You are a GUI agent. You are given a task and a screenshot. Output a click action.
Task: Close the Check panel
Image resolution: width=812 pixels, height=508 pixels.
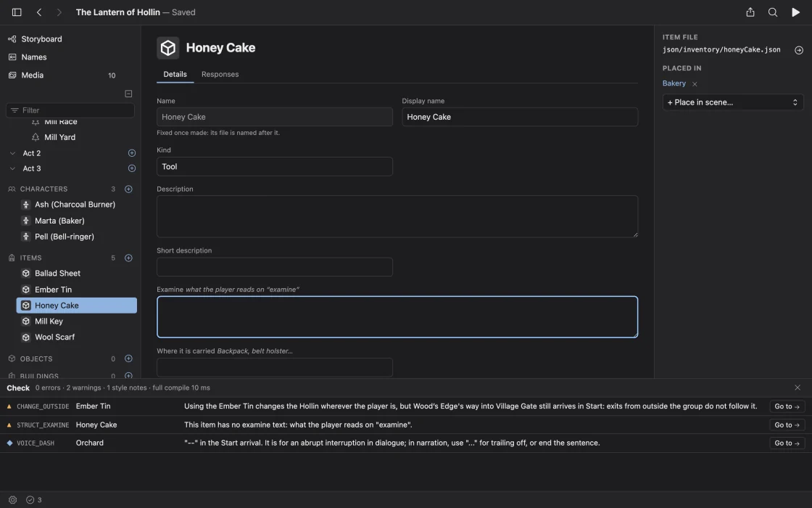click(x=797, y=388)
